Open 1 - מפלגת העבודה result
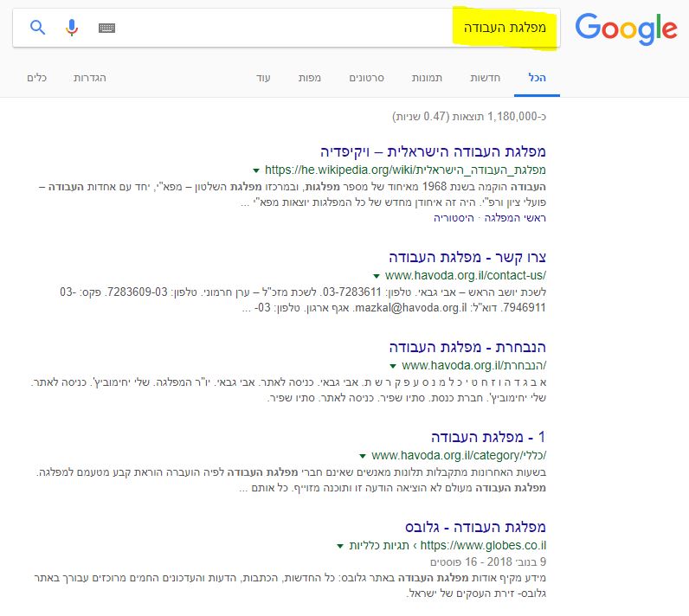Viewport: 689px width, 616px height. (x=488, y=437)
